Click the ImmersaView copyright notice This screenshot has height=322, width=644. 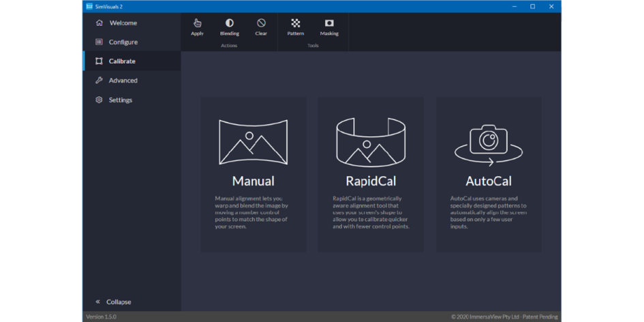(x=504, y=317)
